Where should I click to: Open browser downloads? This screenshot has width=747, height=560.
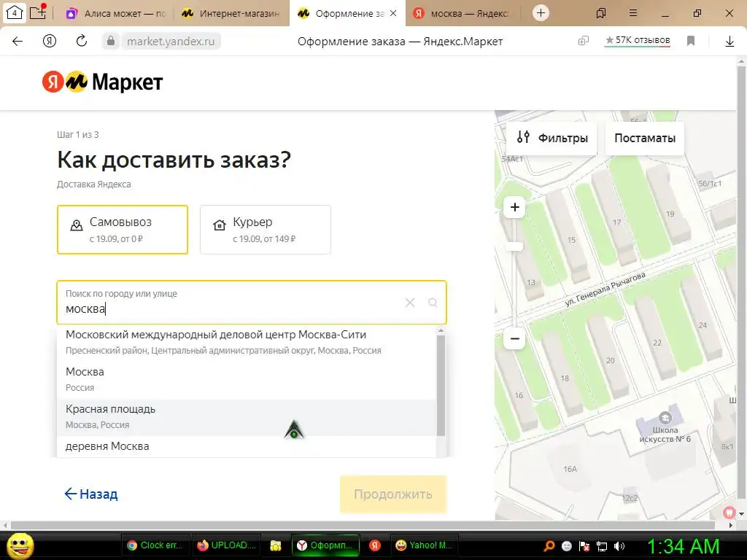[x=729, y=42]
